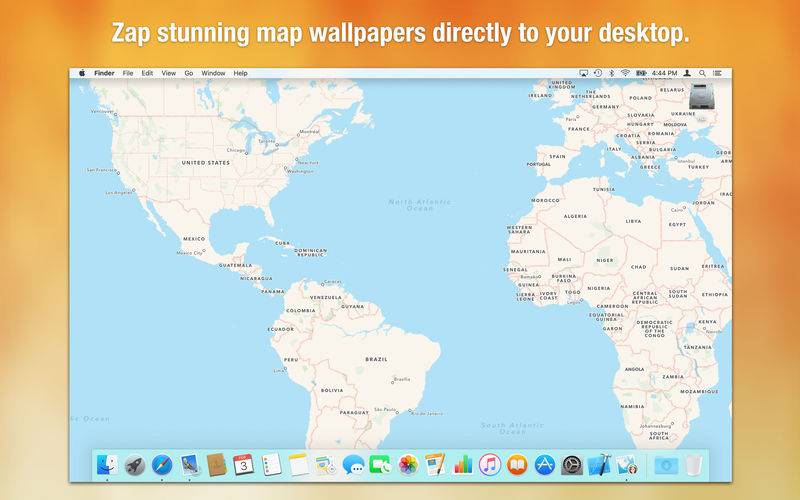Click the user account silhouette icon

[688, 73]
